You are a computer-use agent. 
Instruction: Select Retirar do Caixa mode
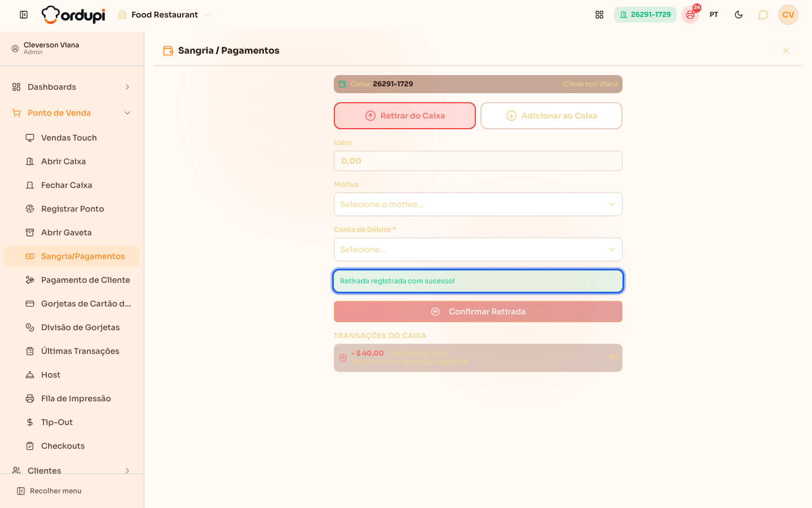405,116
